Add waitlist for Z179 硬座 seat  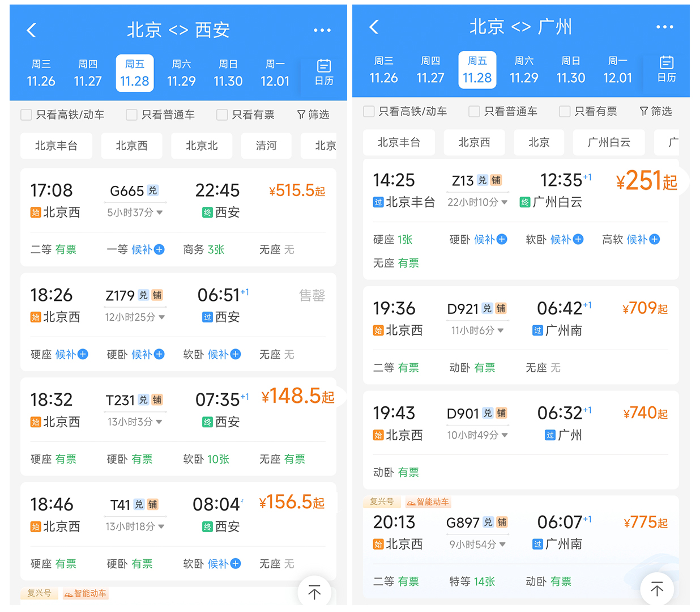83,354
